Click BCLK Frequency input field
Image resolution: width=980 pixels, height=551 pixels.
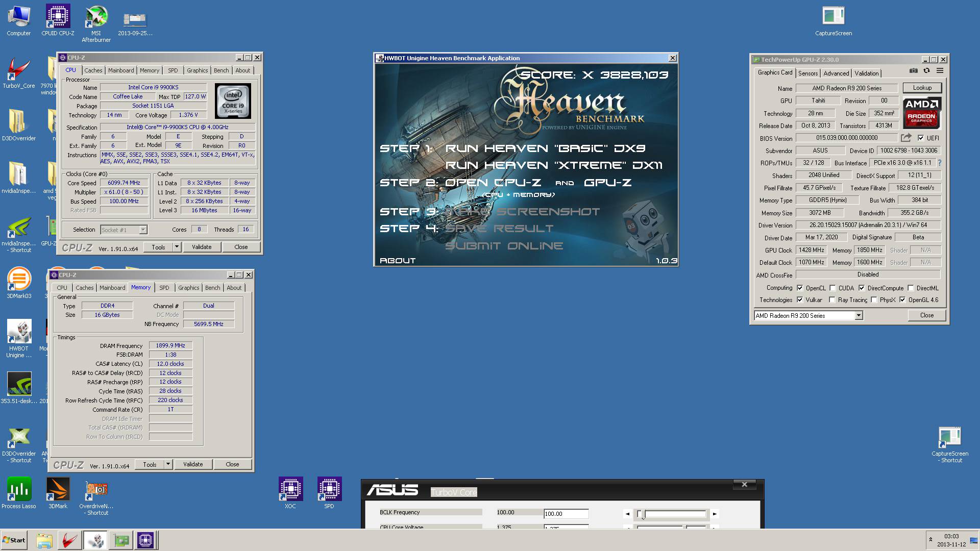pyautogui.click(x=566, y=514)
